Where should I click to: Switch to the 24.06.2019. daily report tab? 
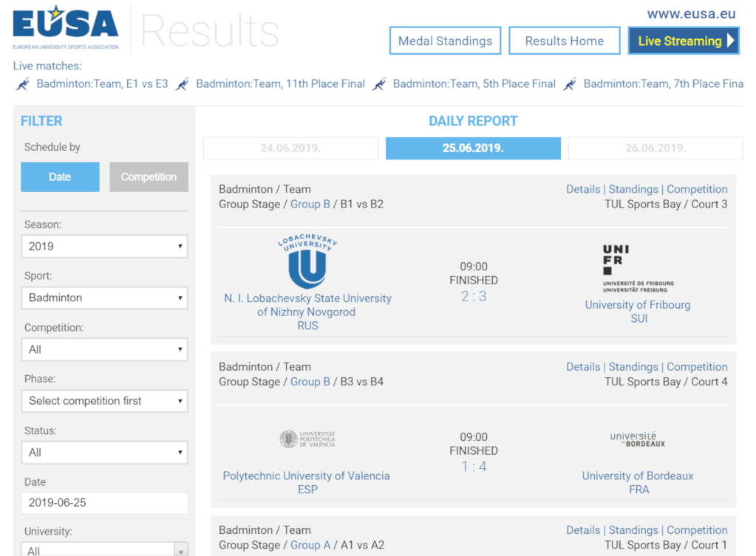click(x=290, y=148)
